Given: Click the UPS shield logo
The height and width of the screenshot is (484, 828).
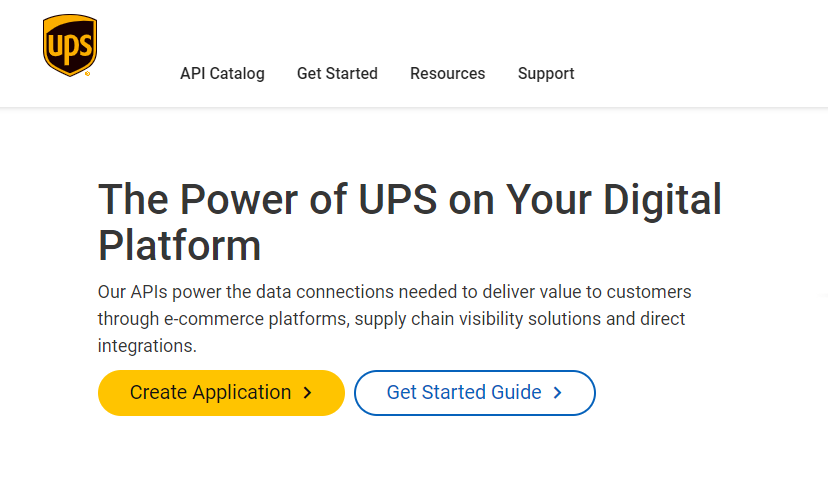Looking at the screenshot, I should click(x=70, y=45).
